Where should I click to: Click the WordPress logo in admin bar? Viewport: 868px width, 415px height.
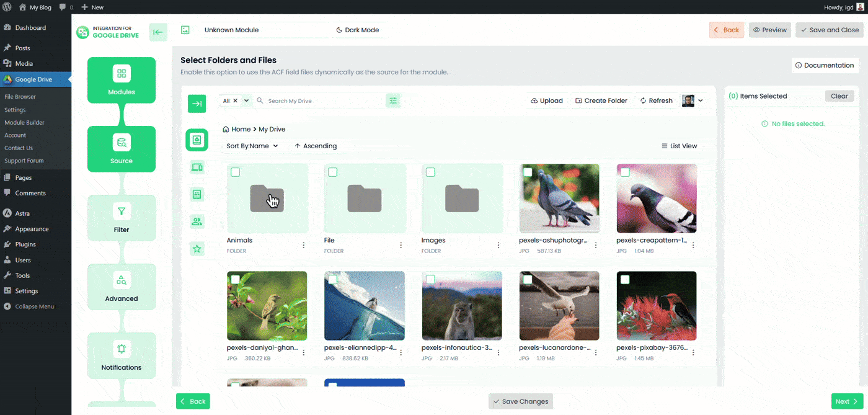7,7
